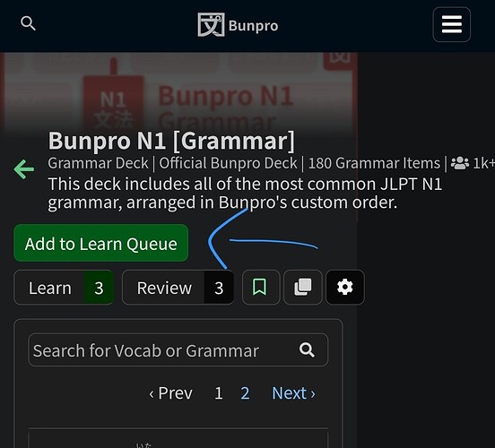
Task: Start the Learn session button
Action: point(64,288)
